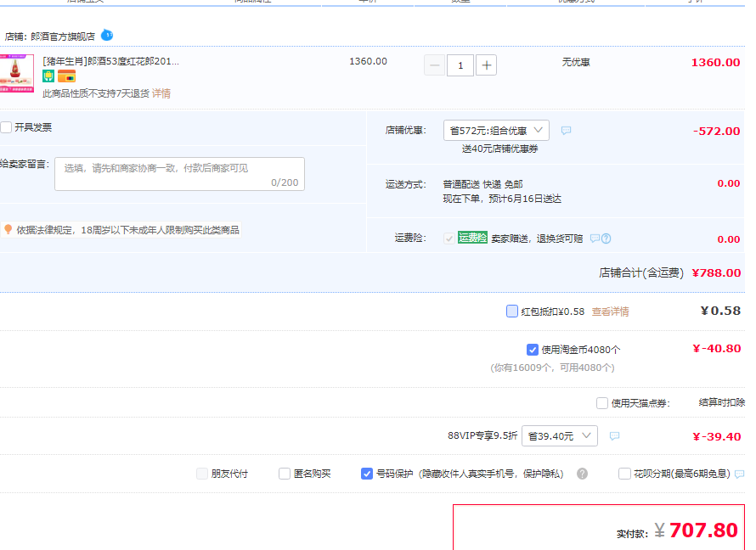
Task: Tick the 开具发票 invoice checkbox
Action: pos(6,127)
